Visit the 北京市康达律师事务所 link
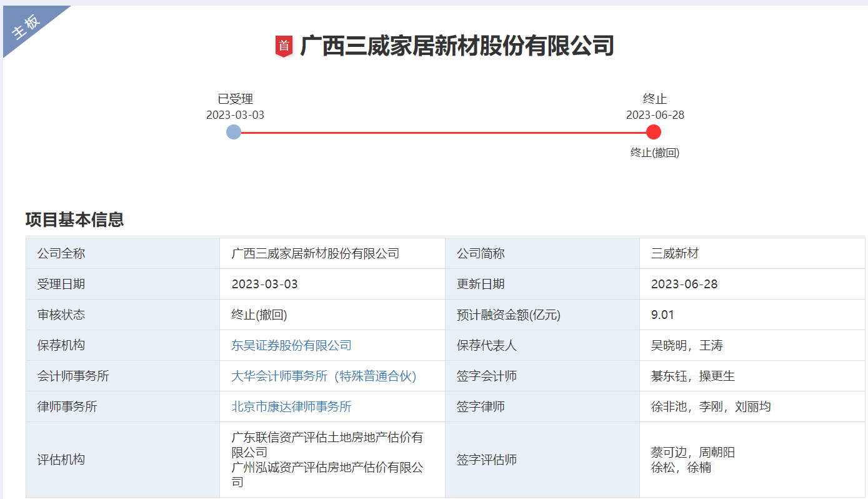 291,406
